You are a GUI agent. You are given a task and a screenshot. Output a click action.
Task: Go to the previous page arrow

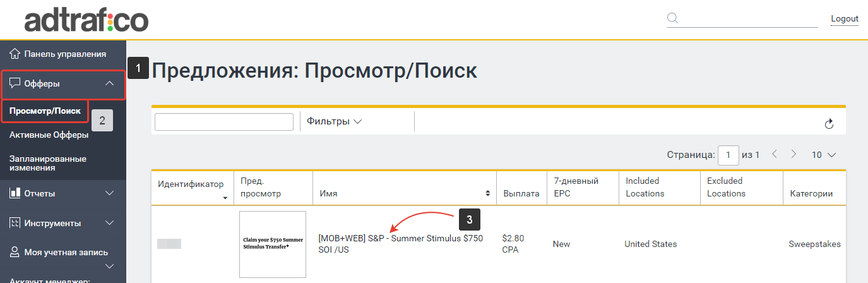click(775, 154)
